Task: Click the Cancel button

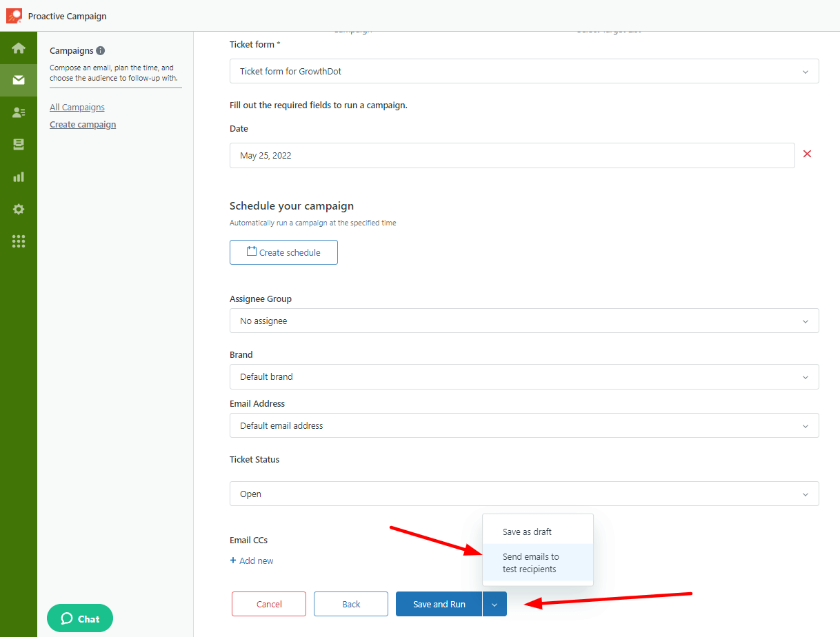Action: 269,604
